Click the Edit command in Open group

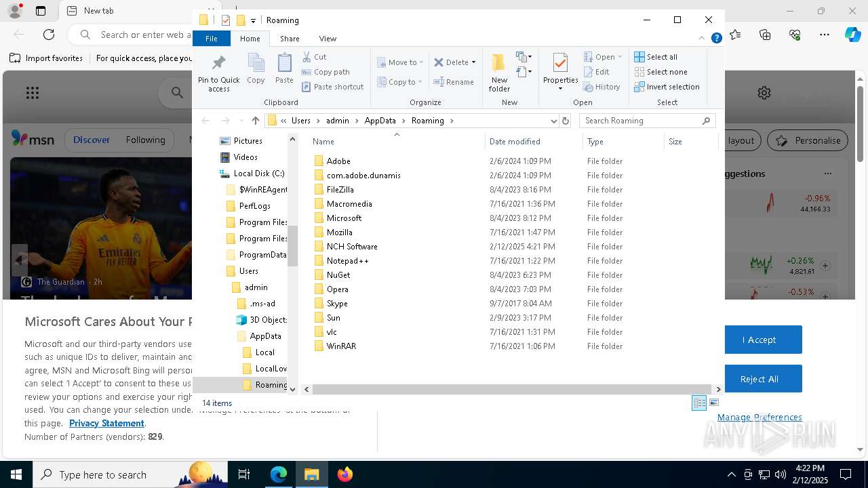[596, 72]
